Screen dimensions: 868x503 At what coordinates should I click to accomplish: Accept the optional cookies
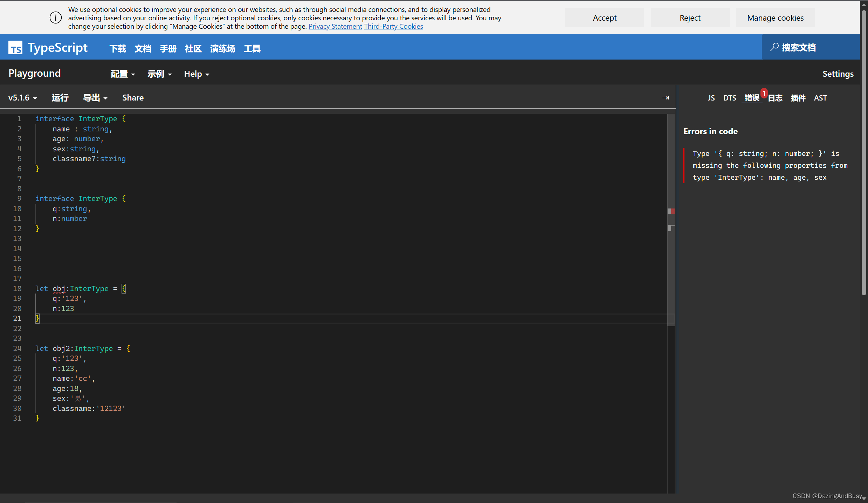tap(604, 18)
